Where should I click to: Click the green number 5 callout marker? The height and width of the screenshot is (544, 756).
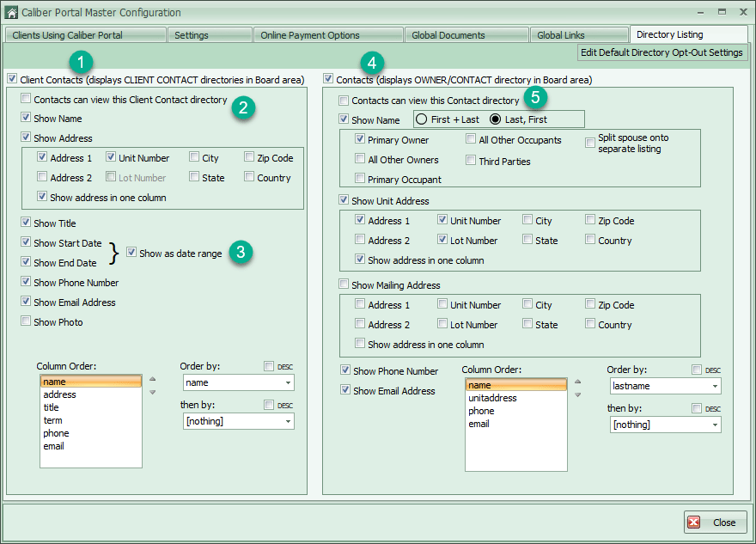[535, 97]
